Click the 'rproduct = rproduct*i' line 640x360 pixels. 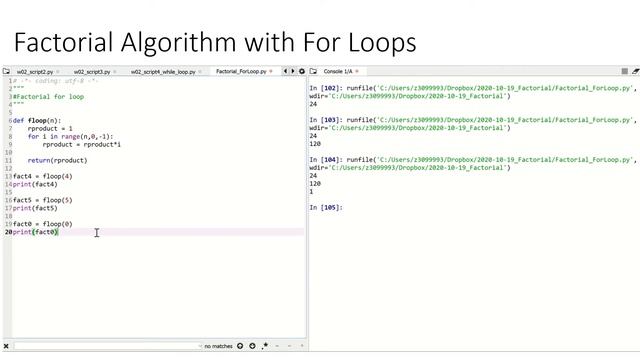click(x=82, y=144)
